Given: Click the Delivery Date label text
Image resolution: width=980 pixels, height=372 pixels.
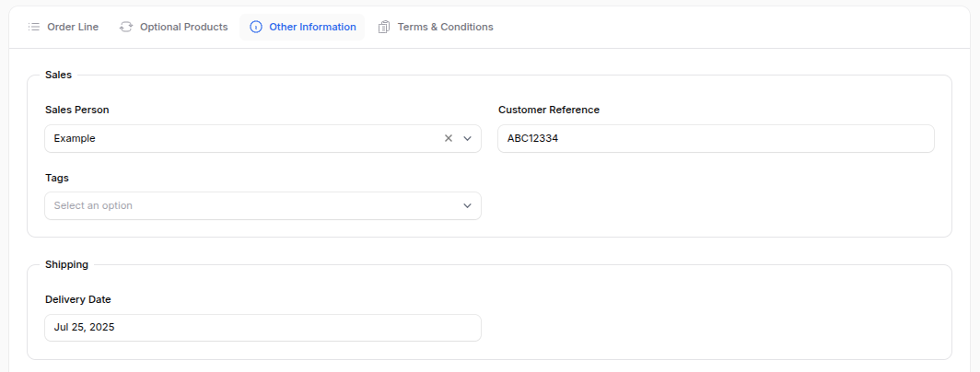Looking at the screenshot, I should [78, 299].
